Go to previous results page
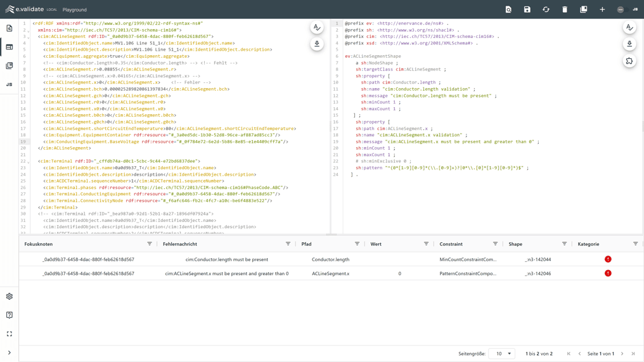 click(x=579, y=353)
